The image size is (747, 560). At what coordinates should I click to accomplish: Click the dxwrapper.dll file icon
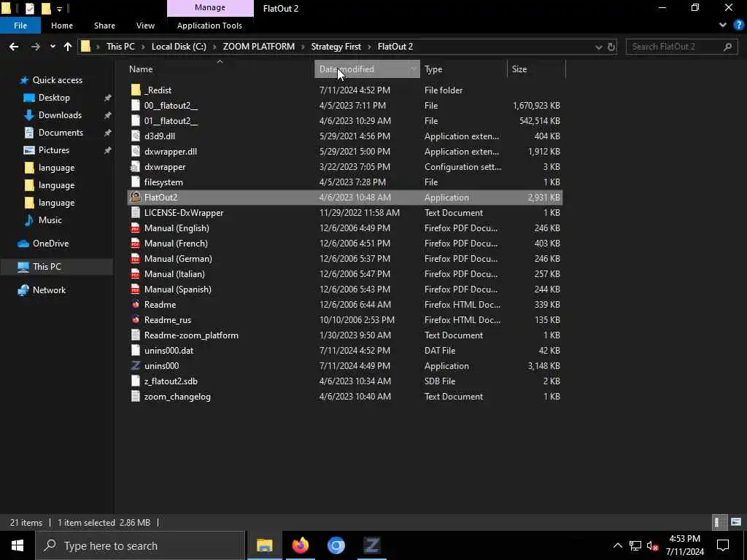coord(136,152)
